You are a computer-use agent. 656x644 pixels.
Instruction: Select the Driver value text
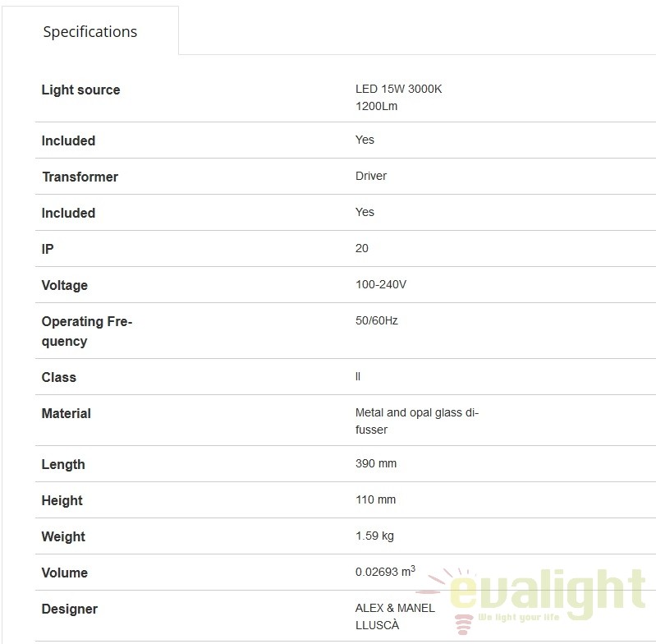[x=370, y=176]
